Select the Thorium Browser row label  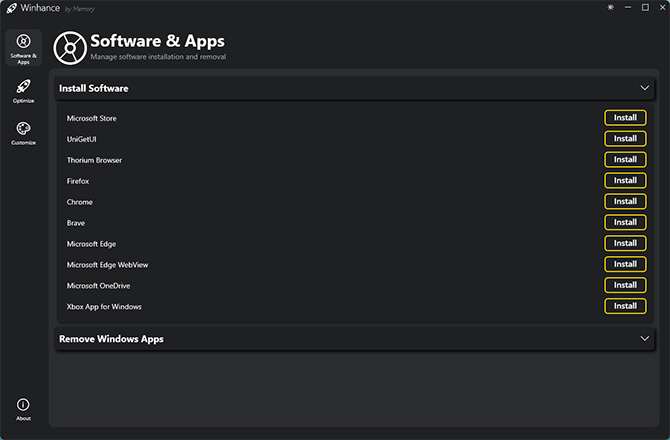pyautogui.click(x=94, y=160)
